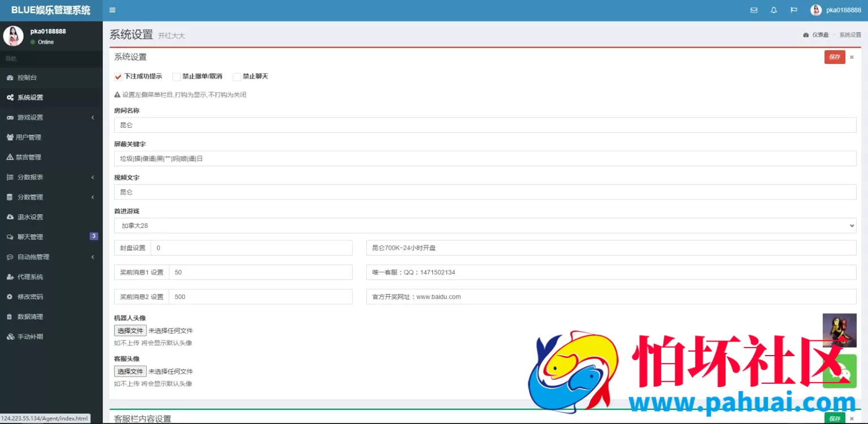Close the 系统设置 panel with X icon
The width and height of the screenshot is (868, 424).
852,57
